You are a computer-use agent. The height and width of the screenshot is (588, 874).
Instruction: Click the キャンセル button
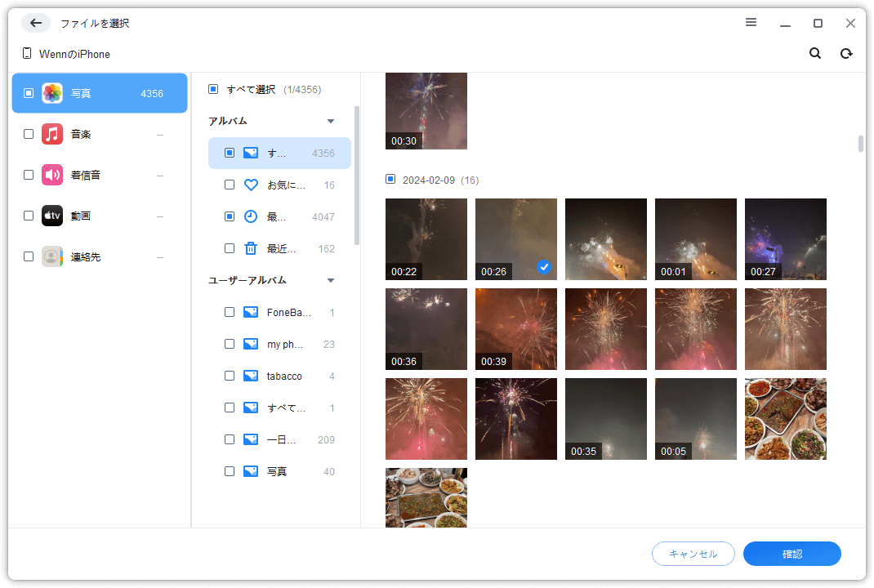pos(693,554)
